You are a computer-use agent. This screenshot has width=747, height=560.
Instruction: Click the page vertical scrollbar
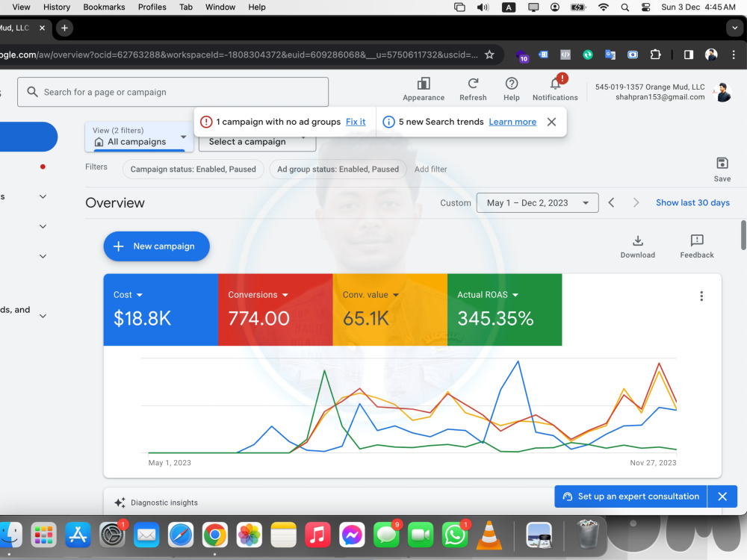743,234
